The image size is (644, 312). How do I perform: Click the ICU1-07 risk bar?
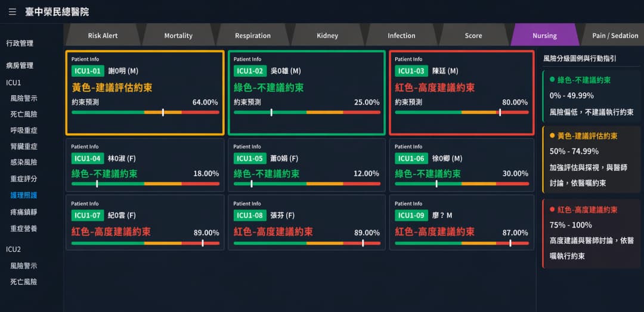(145, 243)
